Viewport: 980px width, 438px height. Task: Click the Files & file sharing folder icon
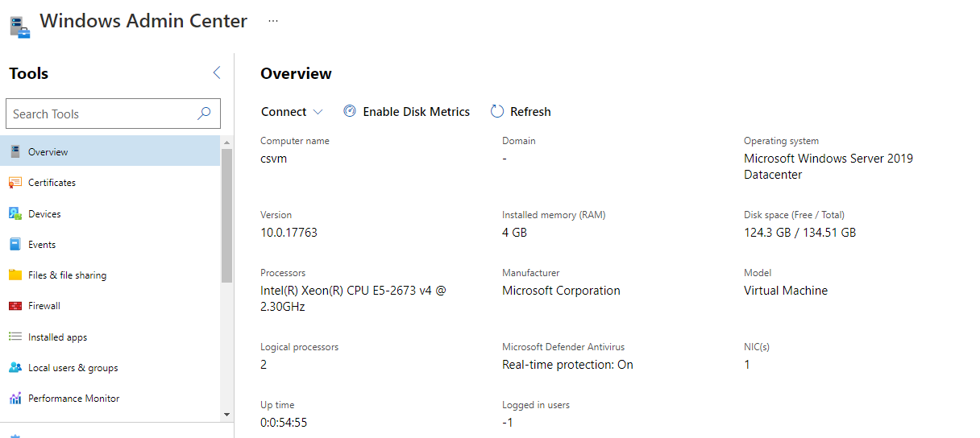coord(15,275)
